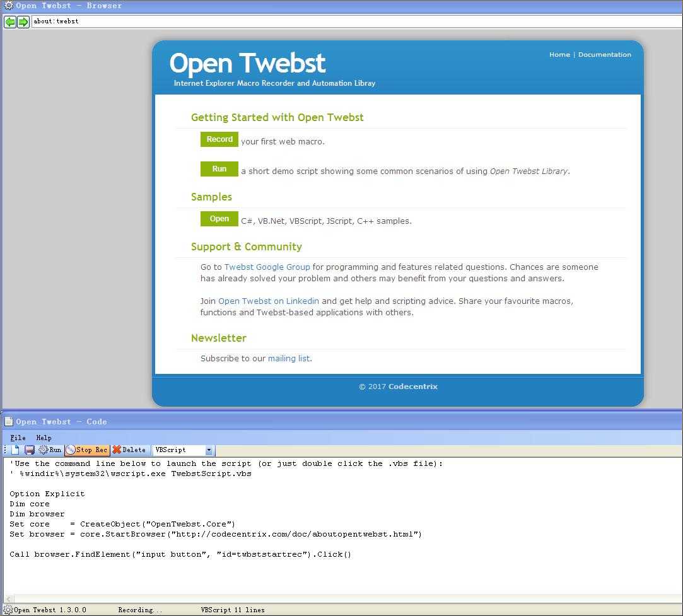Click the Open Twebst Browser window gear icon
This screenshot has width=683, height=616.
pyautogui.click(x=8, y=6)
